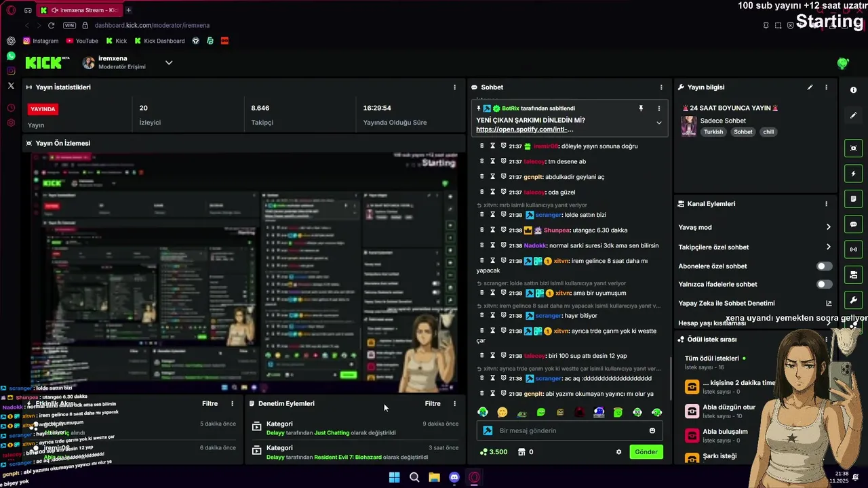Screen dimensions: 868x488
Task: Open the info icon in right dashboard rail
Action: (853, 90)
